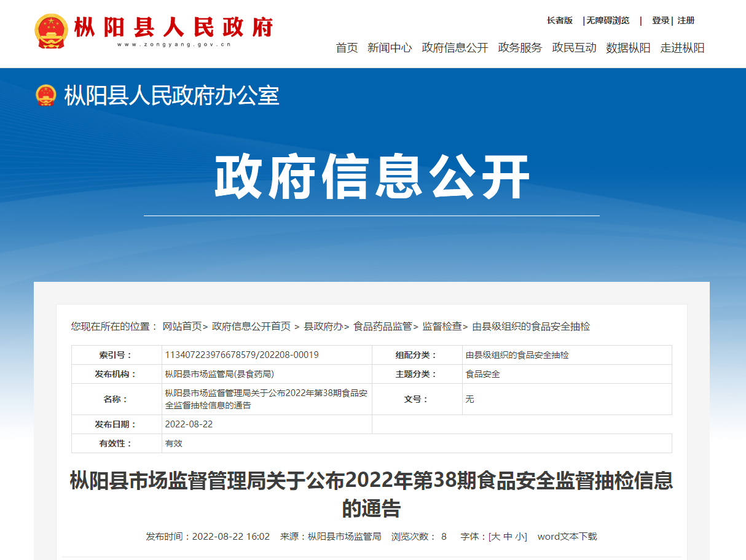Viewport: 746px width, 560px height.
Task: Click the name cell in the info table
Action: point(266,399)
